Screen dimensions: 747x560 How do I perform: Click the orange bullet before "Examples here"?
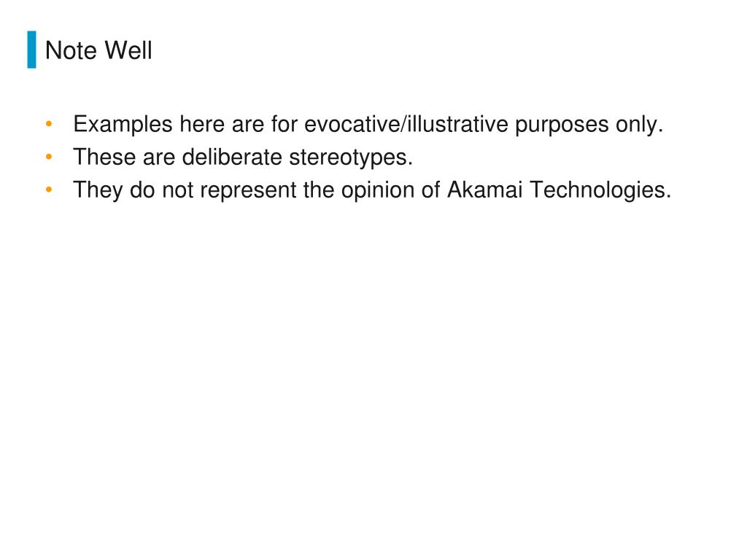point(49,124)
